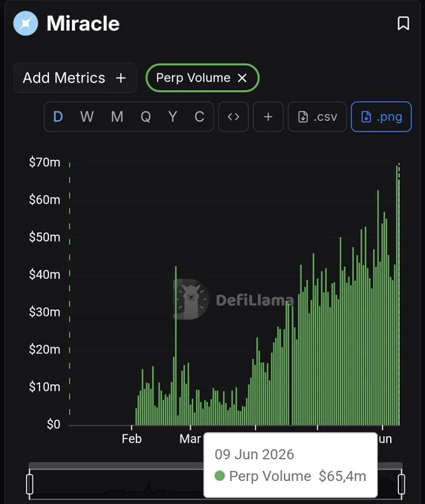Select the daily D interval
Image resolution: width=425 pixels, height=504 pixels.
pos(58,116)
